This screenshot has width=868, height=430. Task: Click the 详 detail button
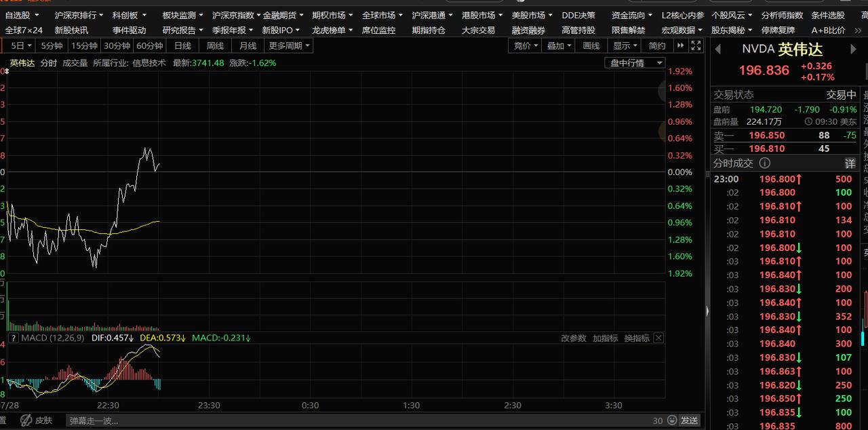tap(850, 163)
